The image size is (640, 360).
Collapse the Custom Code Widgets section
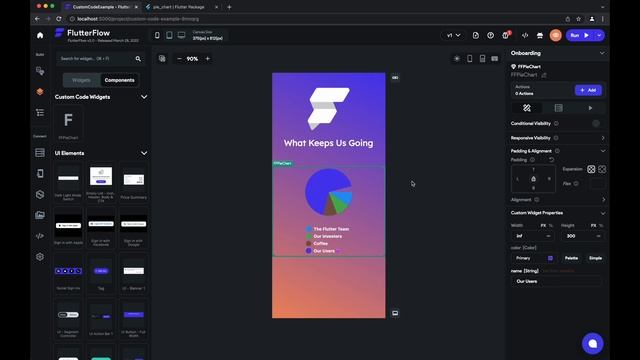point(144,97)
